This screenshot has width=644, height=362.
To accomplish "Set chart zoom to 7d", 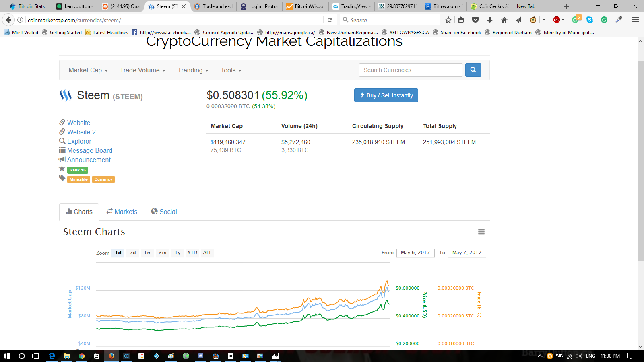I will pyautogui.click(x=133, y=253).
